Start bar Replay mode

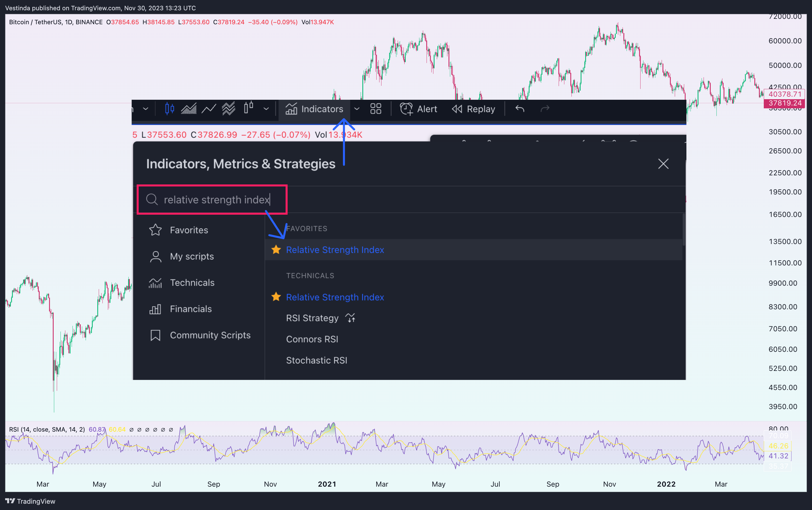tap(473, 109)
